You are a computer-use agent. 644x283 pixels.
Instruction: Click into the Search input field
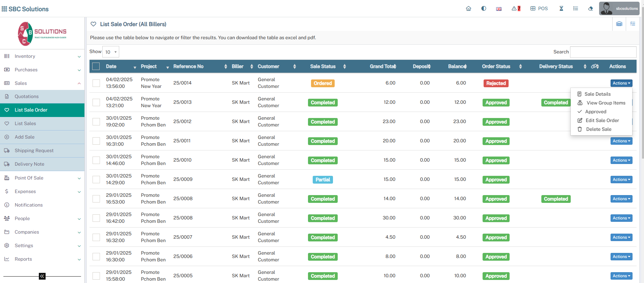(x=603, y=52)
